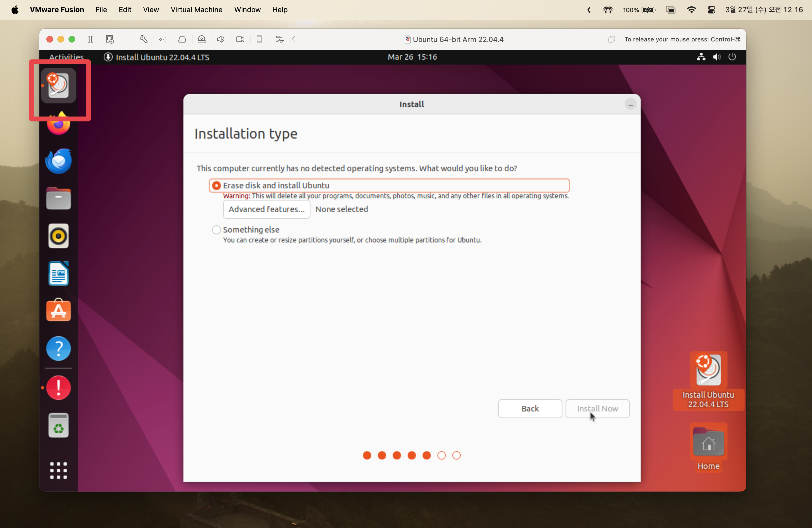
Task: Click the VMware shared folders icon
Action: tap(279, 39)
